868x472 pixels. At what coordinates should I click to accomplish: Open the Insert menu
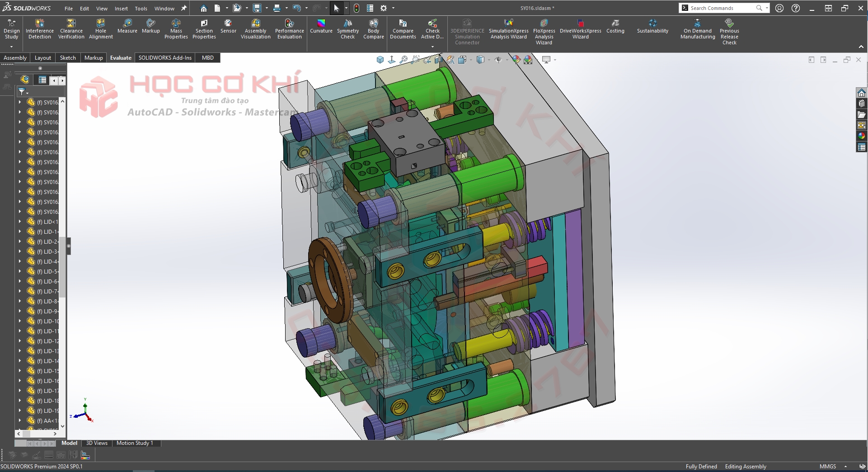(x=121, y=9)
